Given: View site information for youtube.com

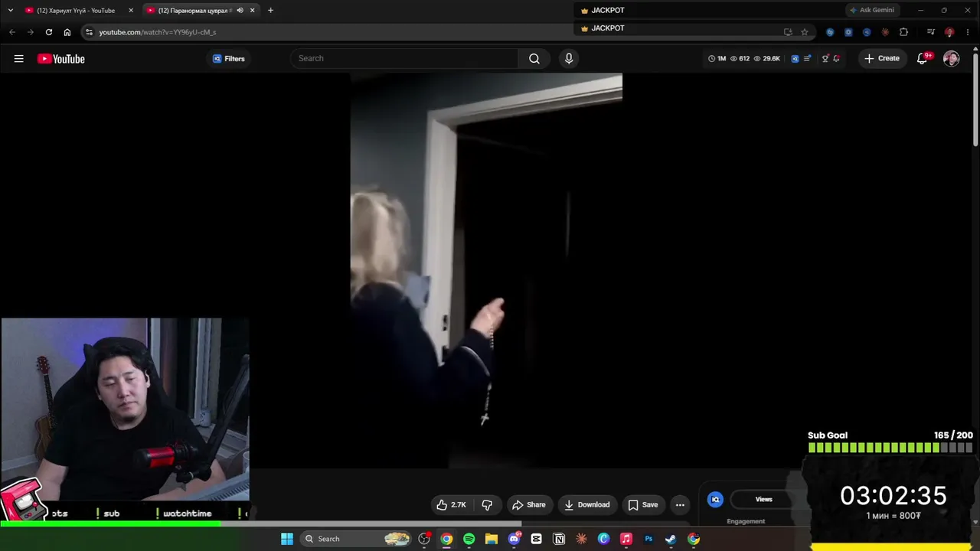Looking at the screenshot, I should (x=89, y=32).
